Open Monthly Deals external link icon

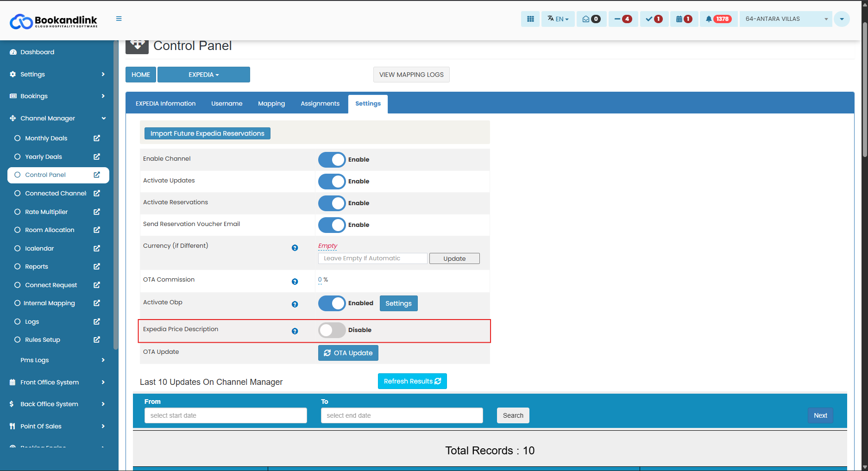(x=97, y=138)
